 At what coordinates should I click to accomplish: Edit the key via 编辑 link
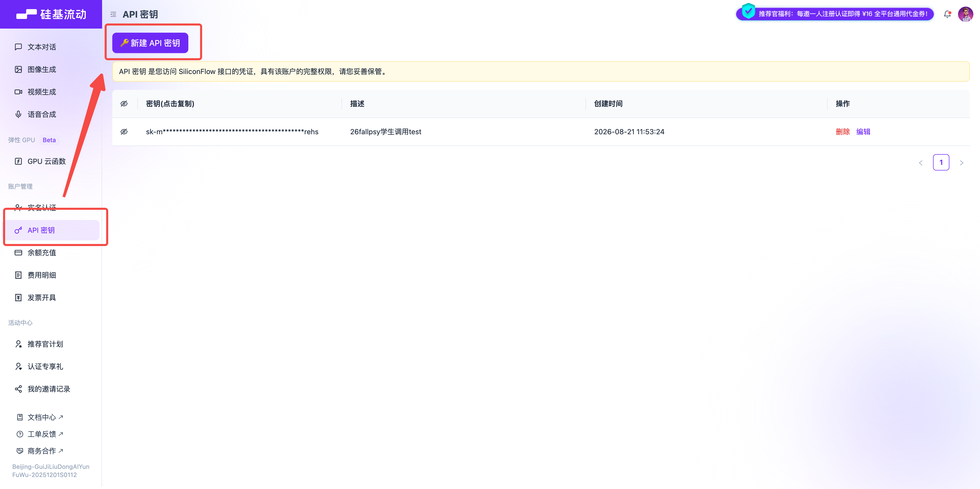click(x=863, y=132)
